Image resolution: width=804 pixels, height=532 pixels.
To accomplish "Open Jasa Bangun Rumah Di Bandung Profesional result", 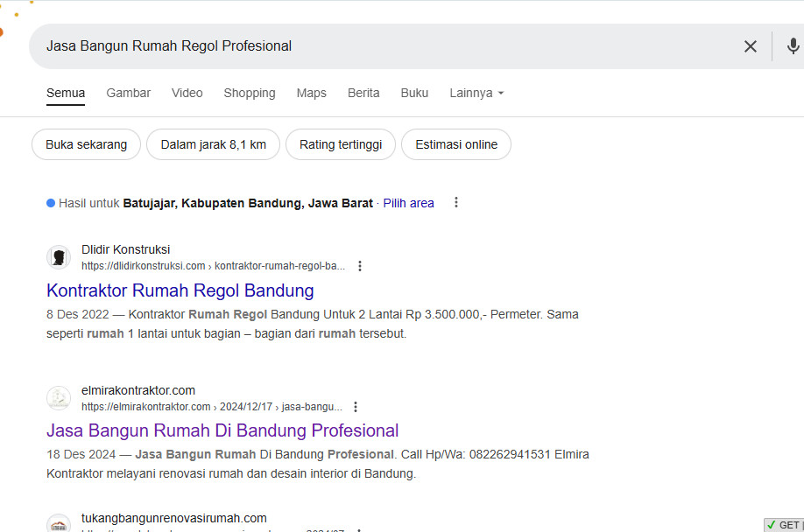I will click(x=222, y=430).
